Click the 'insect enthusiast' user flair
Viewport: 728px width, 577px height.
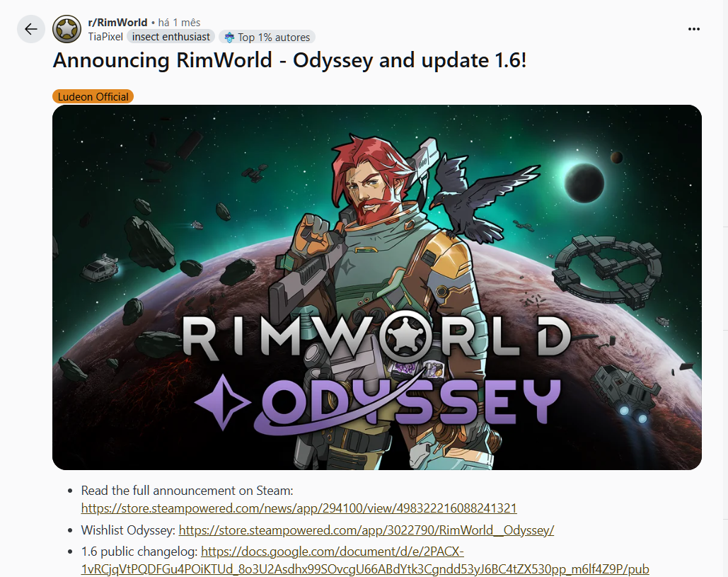(x=171, y=37)
